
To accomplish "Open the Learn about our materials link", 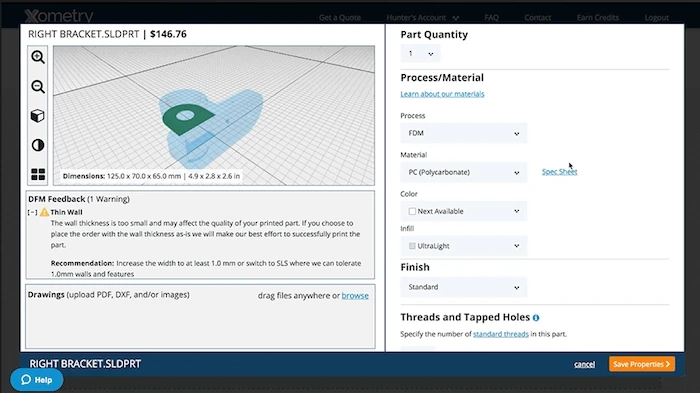I will 442,94.
